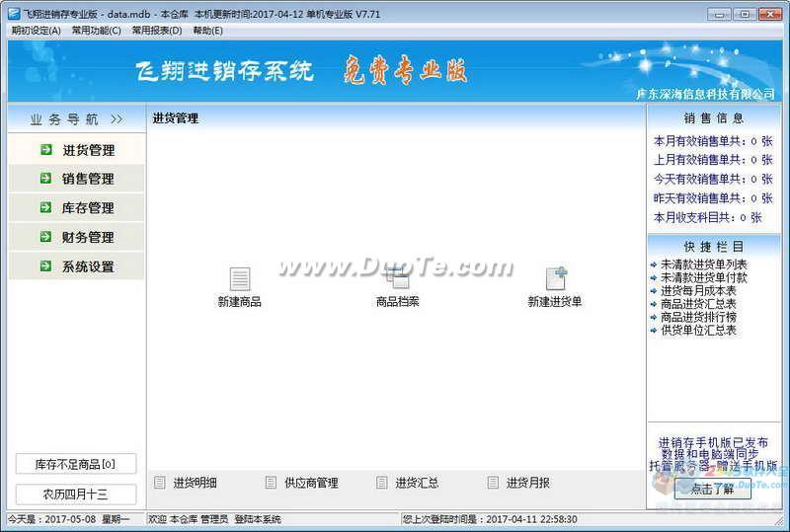
Task: Open the 期初设定(A) menu
Action: [x=36, y=31]
